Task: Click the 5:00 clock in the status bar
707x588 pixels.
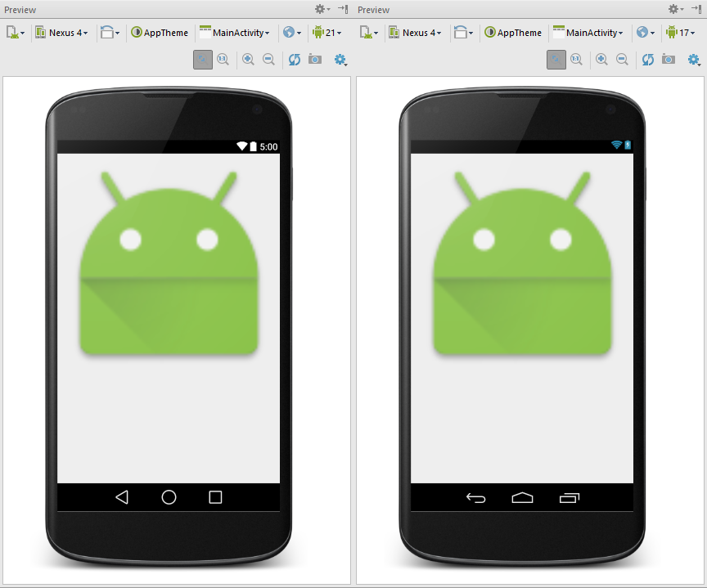Action: pos(268,146)
